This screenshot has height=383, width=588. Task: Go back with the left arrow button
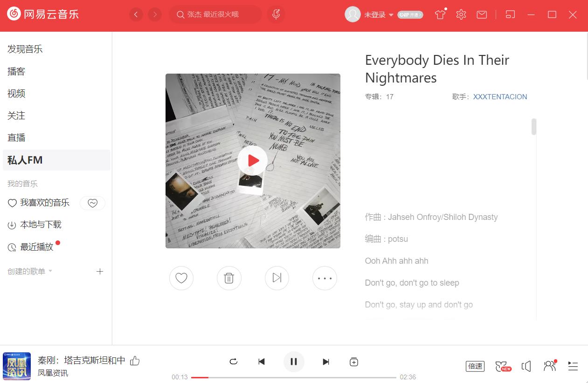136,15
